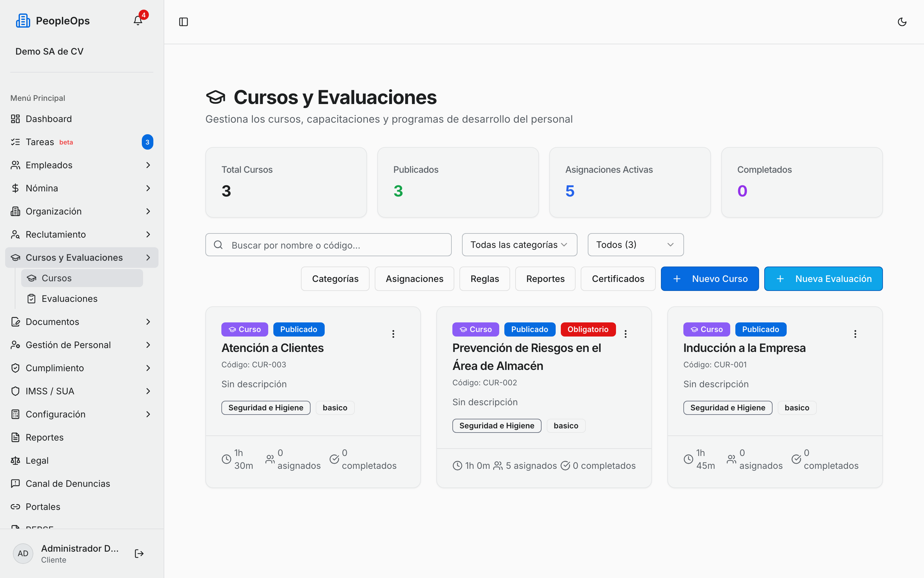
Task: Create a Nueva Evaluación
Action: point(823,279)
